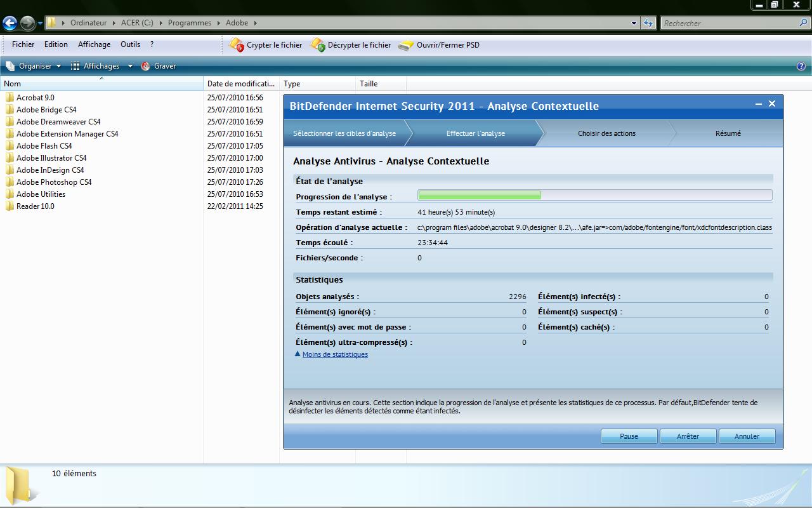Sort by the Type column header

317,84
